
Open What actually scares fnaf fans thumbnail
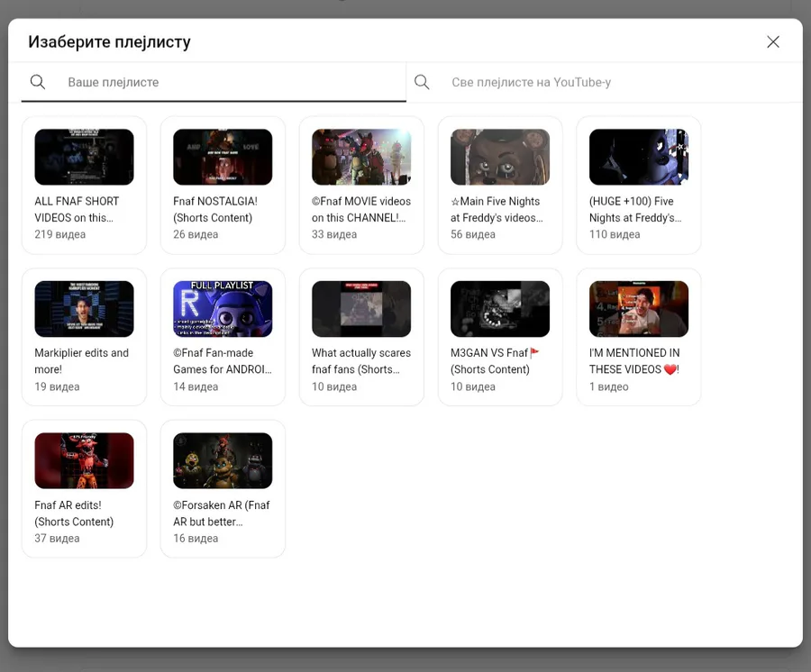[x=361, y=309]
